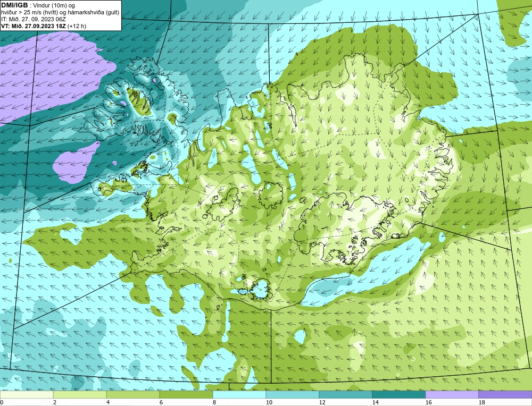Image resolution: width=532 pixels, height=406 pixels.
Task: Click the 'hviður > 25 m/s' legend line
Action: pos(60,13)
